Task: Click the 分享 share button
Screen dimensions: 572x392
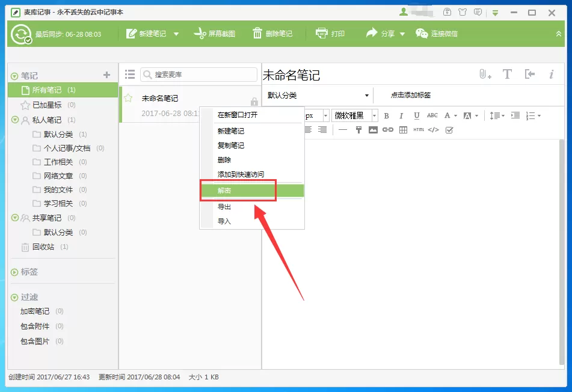Action: [x=380, y=34]
